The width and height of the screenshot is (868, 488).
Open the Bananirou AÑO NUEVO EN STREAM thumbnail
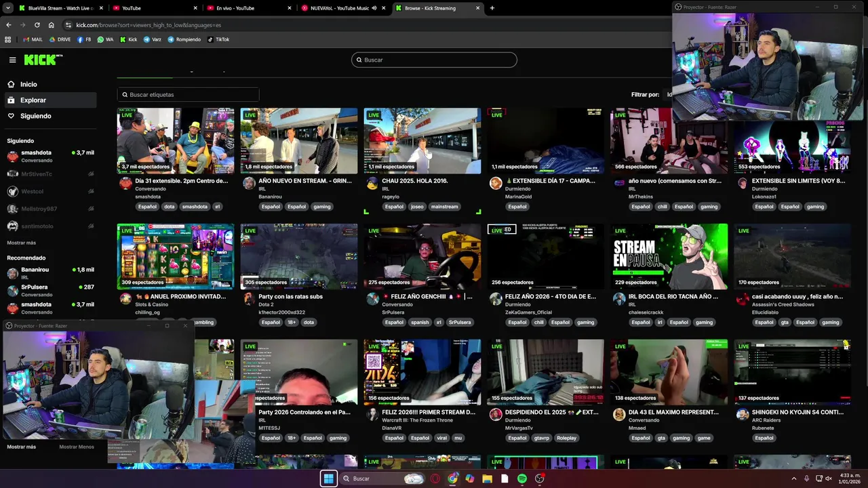[299, 141]
